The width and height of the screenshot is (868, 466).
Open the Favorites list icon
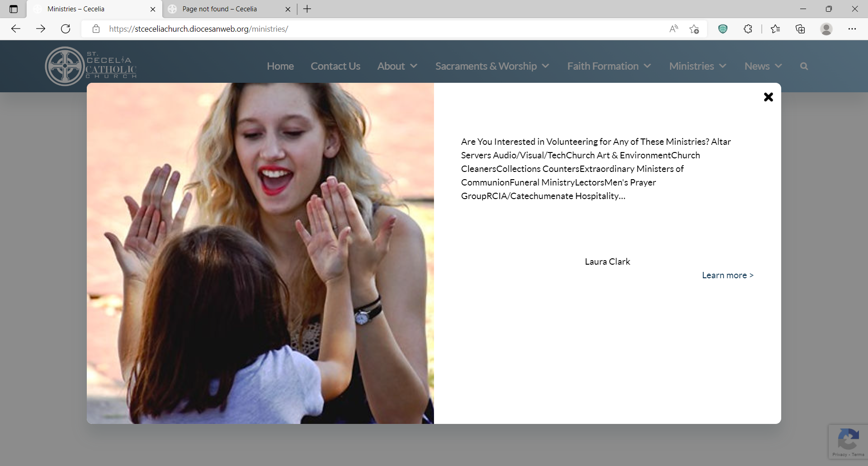pos(775,29)
